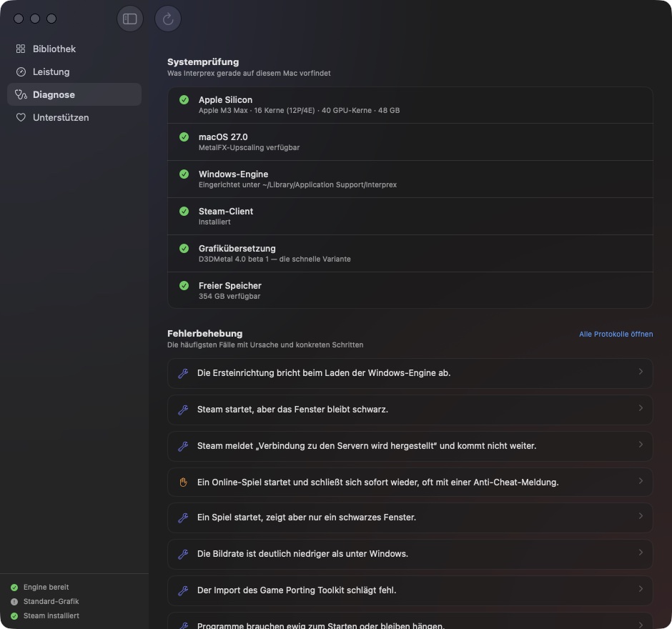Expand chevron for Bildrate deutlich niedriger

pyautogui.click(x=641, y=553)
